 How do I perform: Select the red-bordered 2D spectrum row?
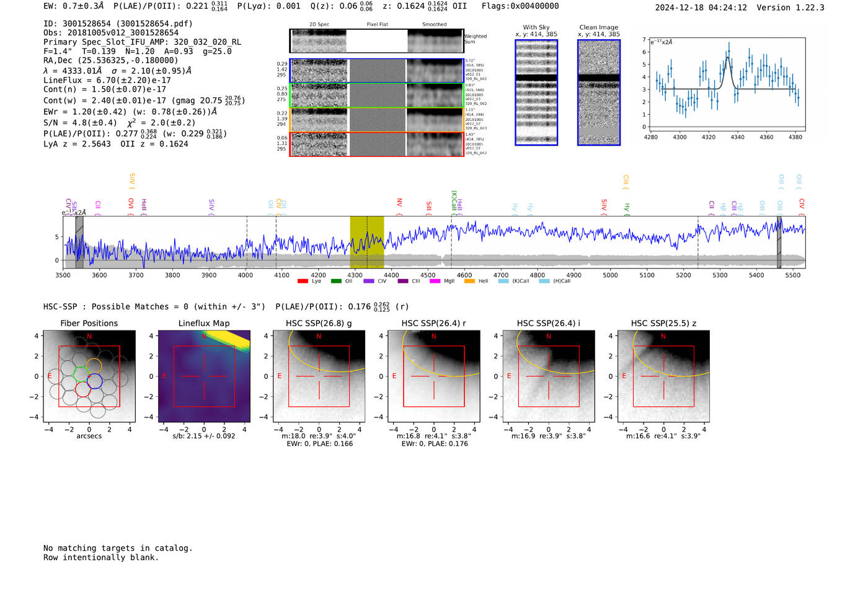[x=377, y=144]
